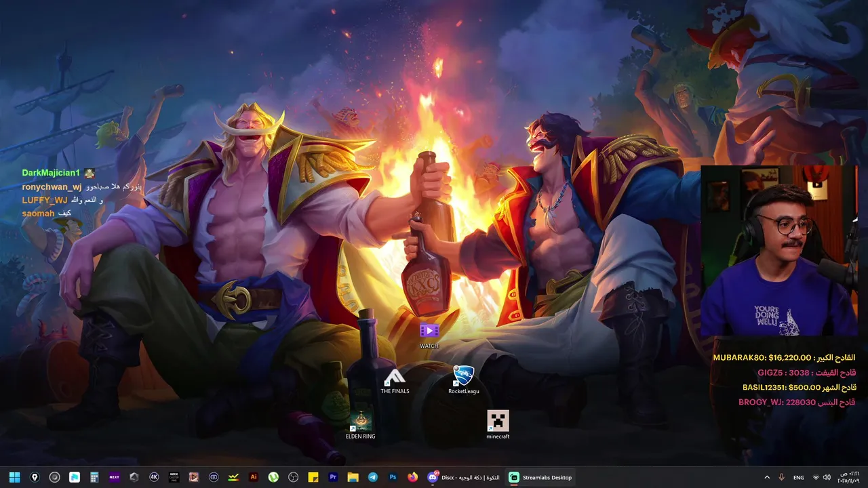Open the Calculator from taskbar
868x488 pixels.
94,477
